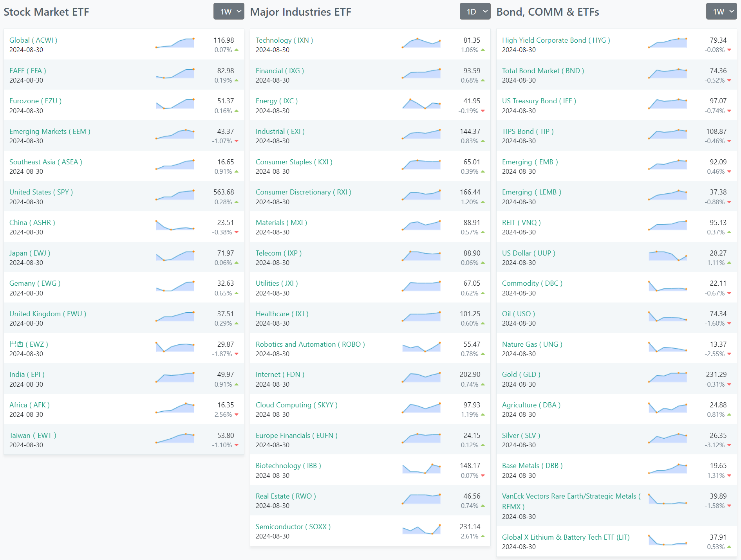This screenshot has width=741, height=560.
Task: Open Nature Gas ( UNG ) link
Action: point(532,344)
